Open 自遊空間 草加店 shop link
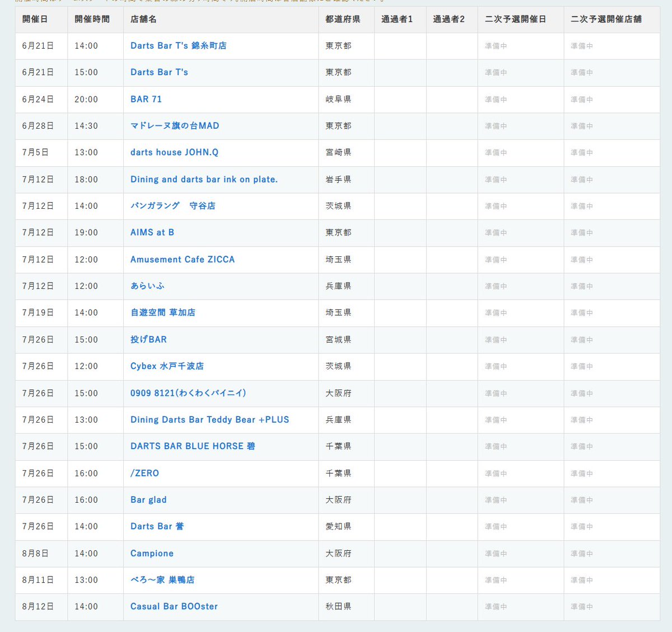This screenshot has height=632, width=672. pos(163,312)
